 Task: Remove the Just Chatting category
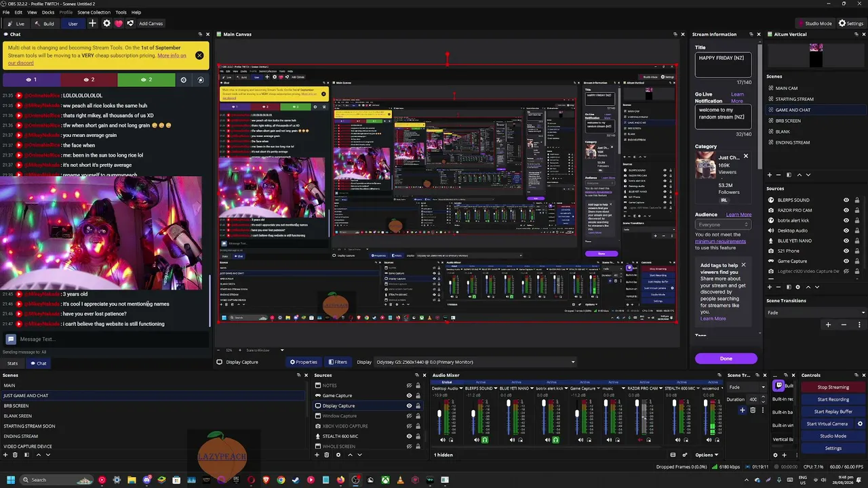pyautogui.click(x=745, y=157)
